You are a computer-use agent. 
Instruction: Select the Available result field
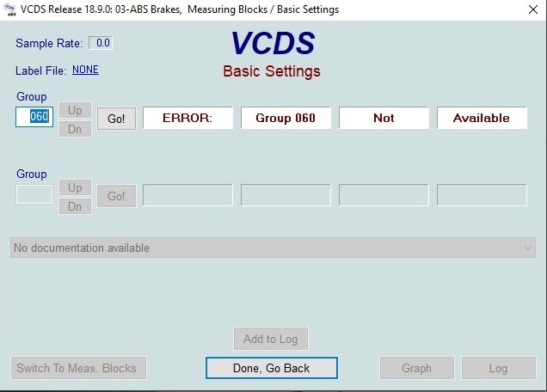tap(482, 118)
